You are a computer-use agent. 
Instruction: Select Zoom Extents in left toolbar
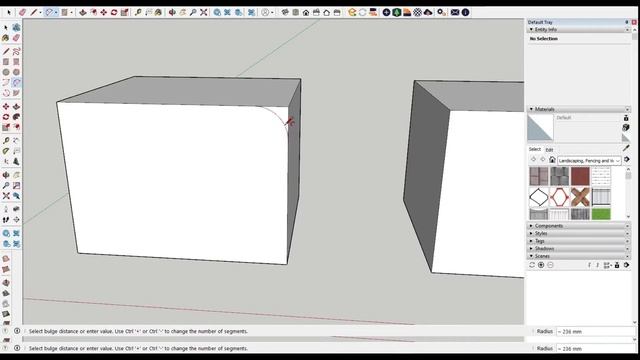pyautogui.click(x=6, y=196)
